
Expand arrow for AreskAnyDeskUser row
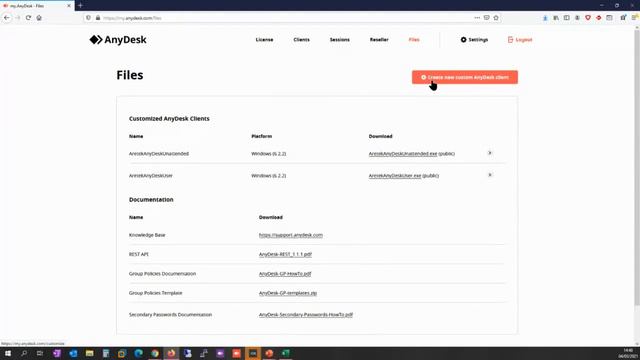coord(490,175)
